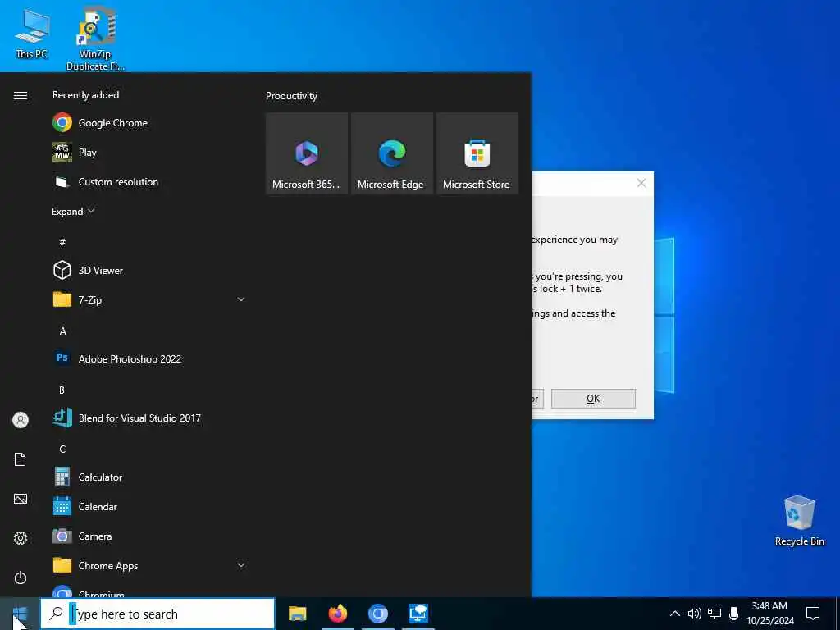Open the volume speaker tray icon
This screenshot has width=840, height=630.
click(694, 614)
